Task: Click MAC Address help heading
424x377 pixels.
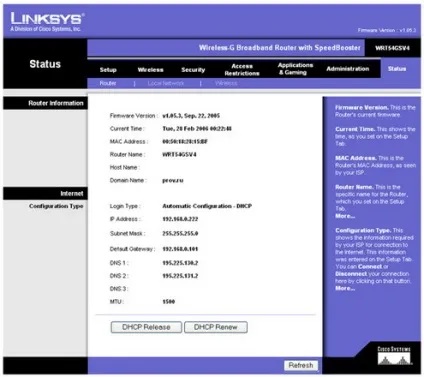Action: 356,158
